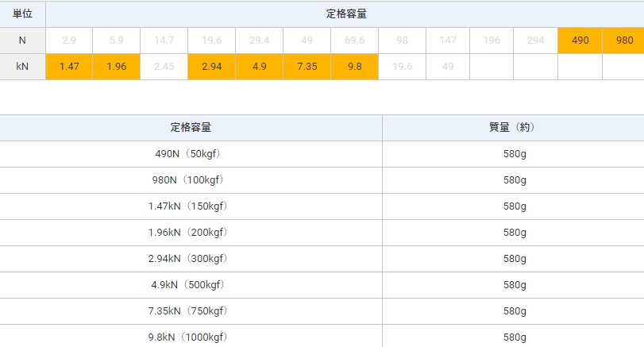Click the 単位 header cell
644x347 pixels.
pyautogui.click(x=22, y=13)
